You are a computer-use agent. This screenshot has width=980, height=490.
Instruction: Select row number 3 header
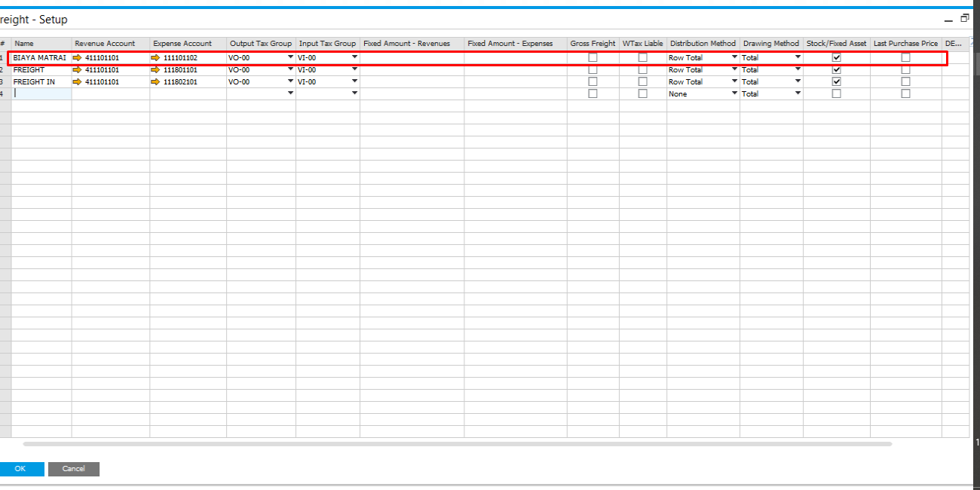[5, 81]
